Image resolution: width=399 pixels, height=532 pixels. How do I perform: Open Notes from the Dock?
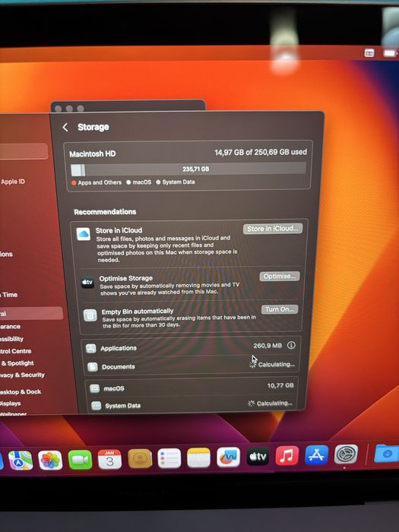(x=199, y=458)
